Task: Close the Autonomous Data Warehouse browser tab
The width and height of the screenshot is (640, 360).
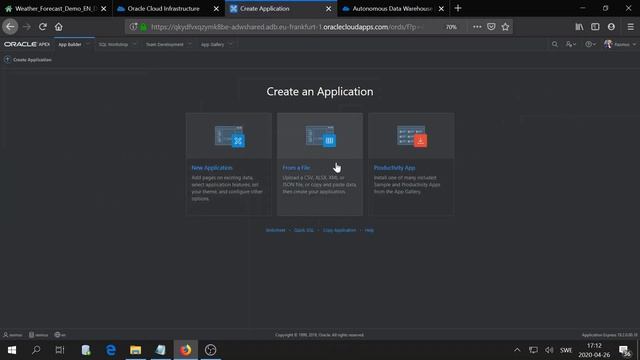Action: (441, 9)
